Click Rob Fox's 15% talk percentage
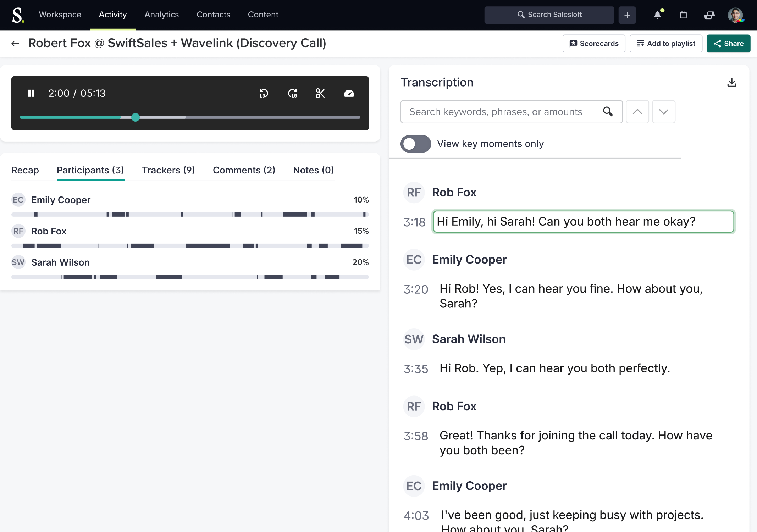The height and width of the screenshot is (532, 757). [361, 231]
